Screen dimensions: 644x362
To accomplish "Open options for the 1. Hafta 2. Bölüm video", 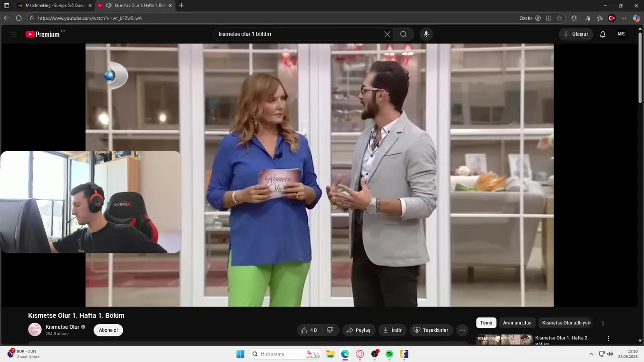I will coord(608,338).
